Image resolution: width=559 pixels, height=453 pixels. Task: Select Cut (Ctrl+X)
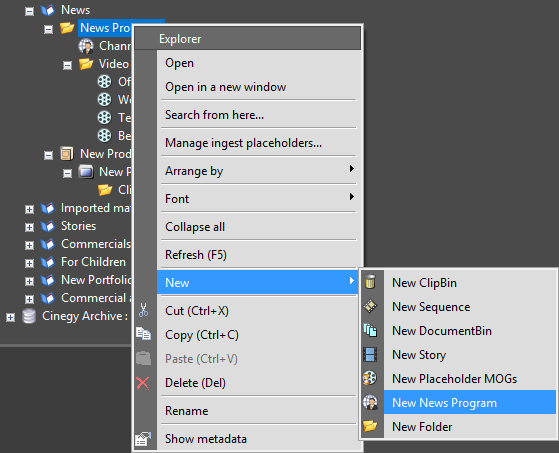258,311
